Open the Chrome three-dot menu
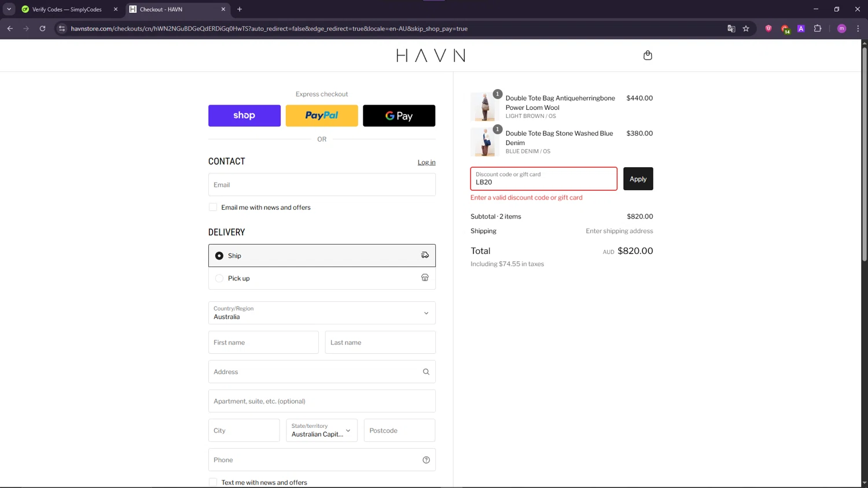The height and width of the screenshot is (488, 868). pyautogui.click(x=858, y=28)
